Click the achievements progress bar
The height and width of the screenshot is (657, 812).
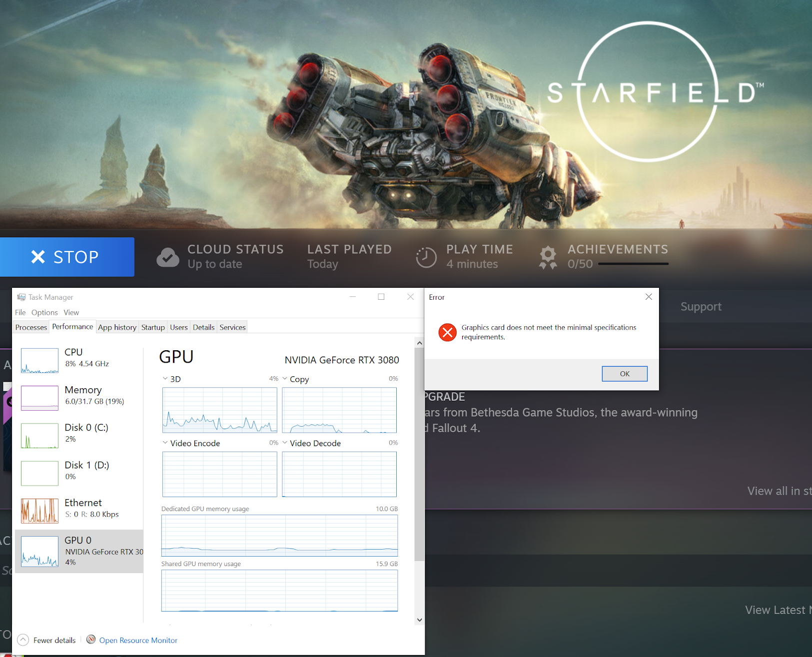(x=633, y=264)
